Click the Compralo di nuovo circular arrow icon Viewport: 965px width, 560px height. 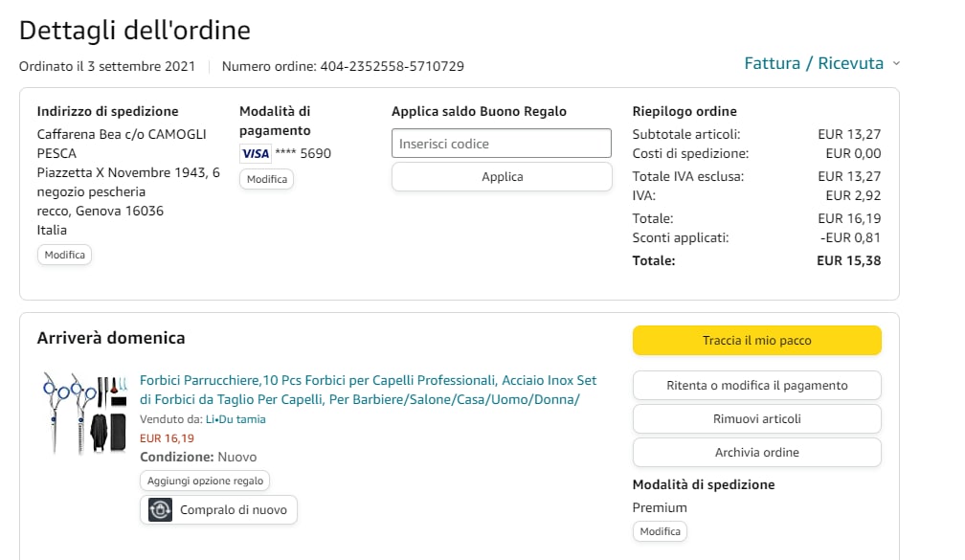click(160, 510)
